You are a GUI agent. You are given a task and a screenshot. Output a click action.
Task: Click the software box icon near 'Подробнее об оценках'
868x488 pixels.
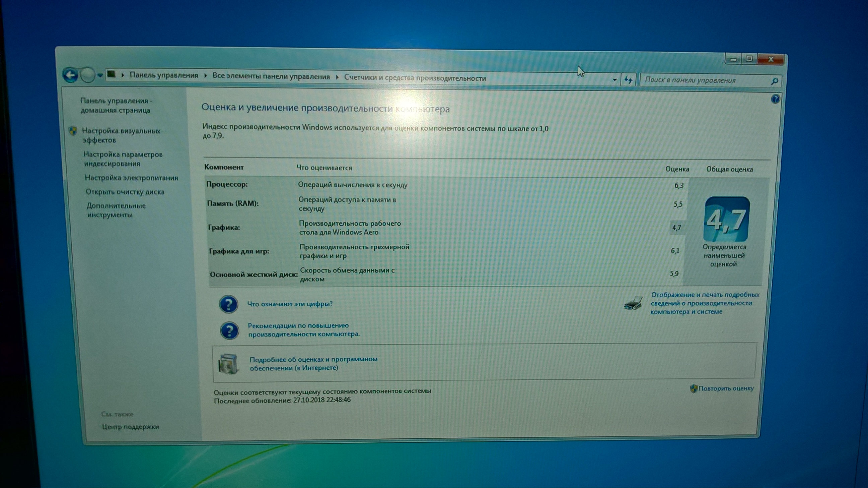[x=228, y=364]
